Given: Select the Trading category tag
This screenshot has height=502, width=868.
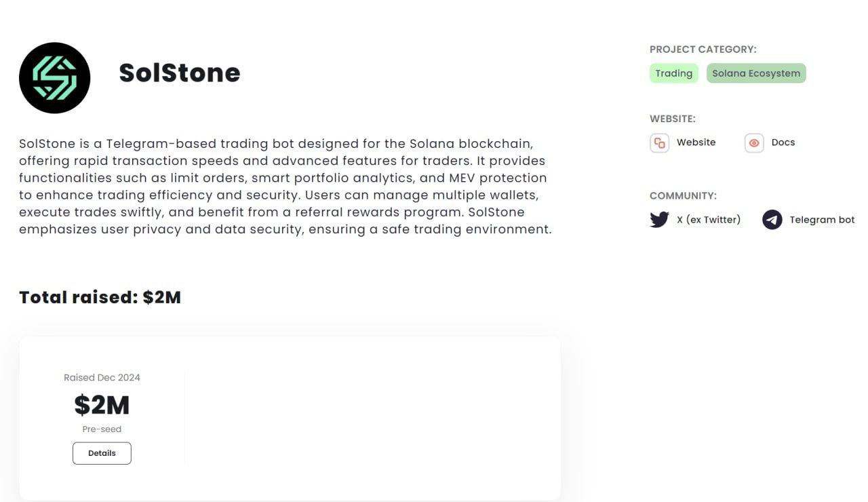Looking at the screenshot, I should [x=673, y=73].
